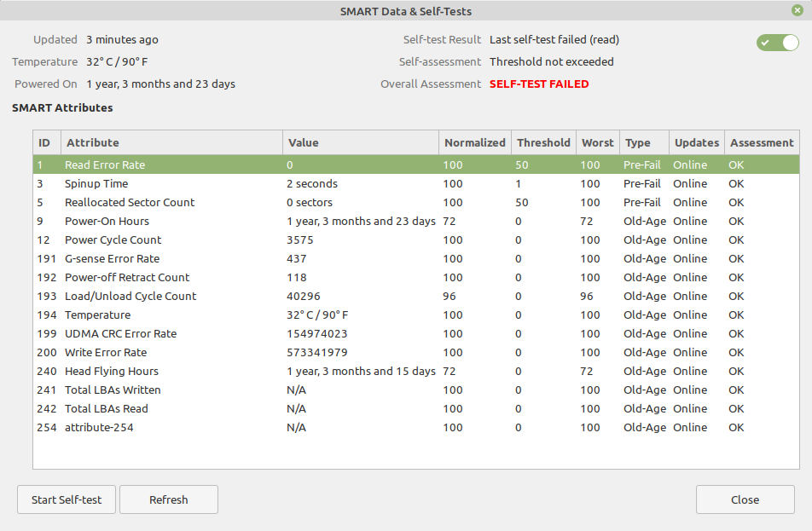Screen dimensions: 812x531
Task: Click the SMART Attributes heading
Action: pos(62,107)
